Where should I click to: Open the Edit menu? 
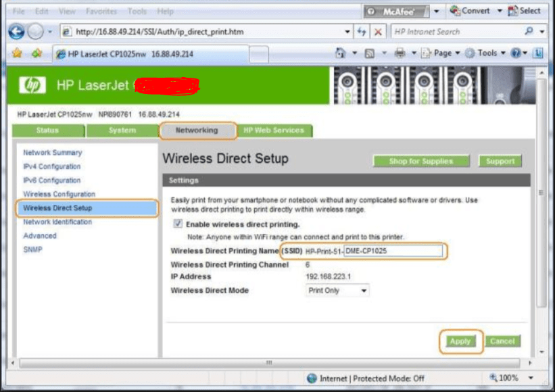point(41,11)
